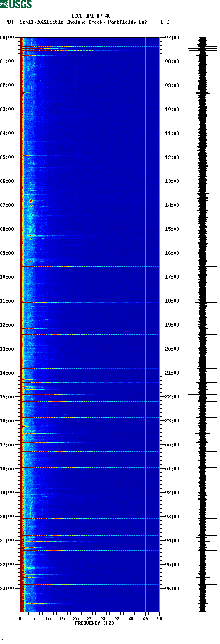The height and width of the screenshot is (644, 220).
Task: Click the 08:00 UTC time label at right
Action: [x=172, y=61]
